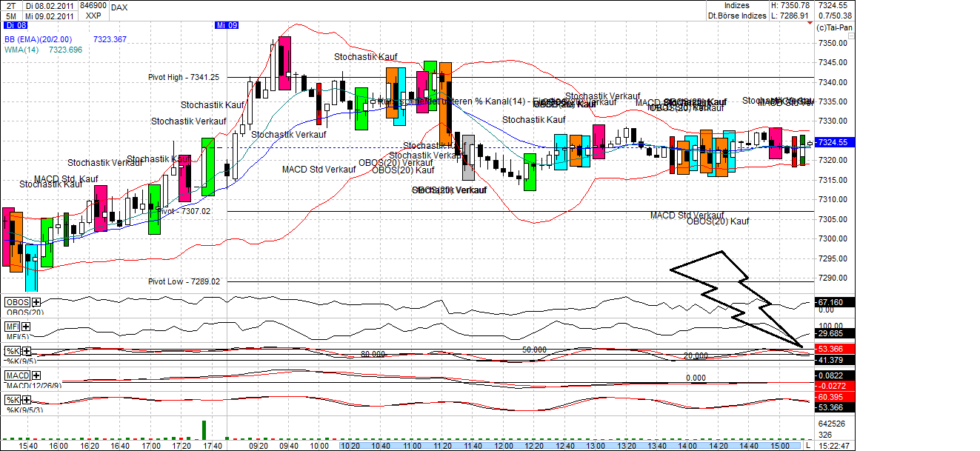980x451 pixels.
Task: Switch to the Di 08 session tab
Action: 16,24
